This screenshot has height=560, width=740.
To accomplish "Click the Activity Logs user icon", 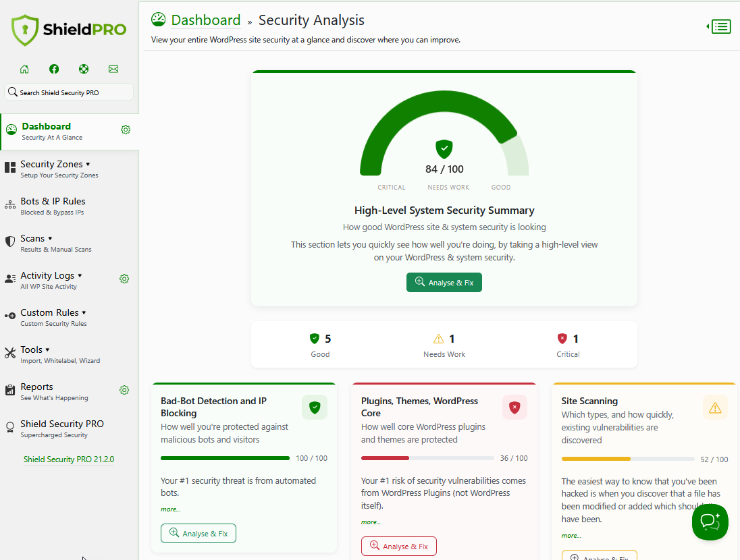I will [x=10, y=279].
